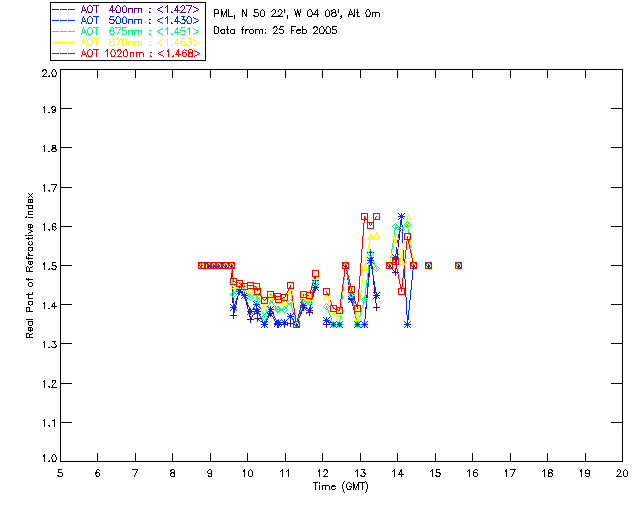Click the 16 label on the time axis
This screenshot has width=640, height=512.
pos(472,473)
